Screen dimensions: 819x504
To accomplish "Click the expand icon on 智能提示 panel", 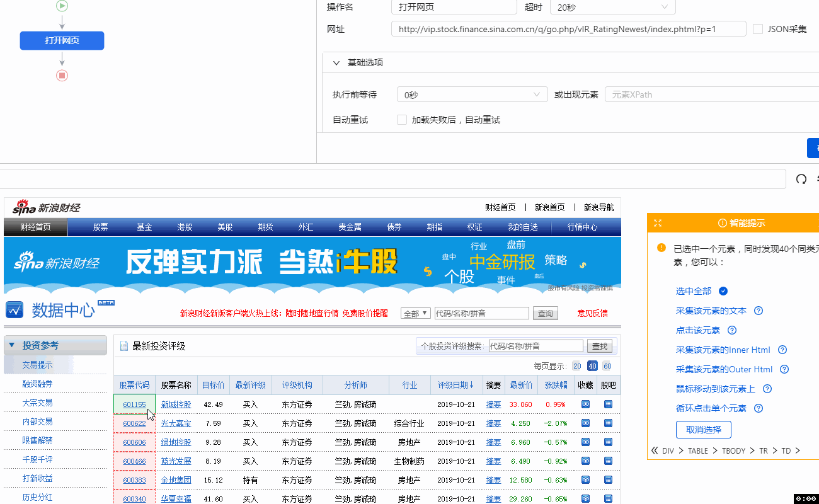I will coord(658,223).
